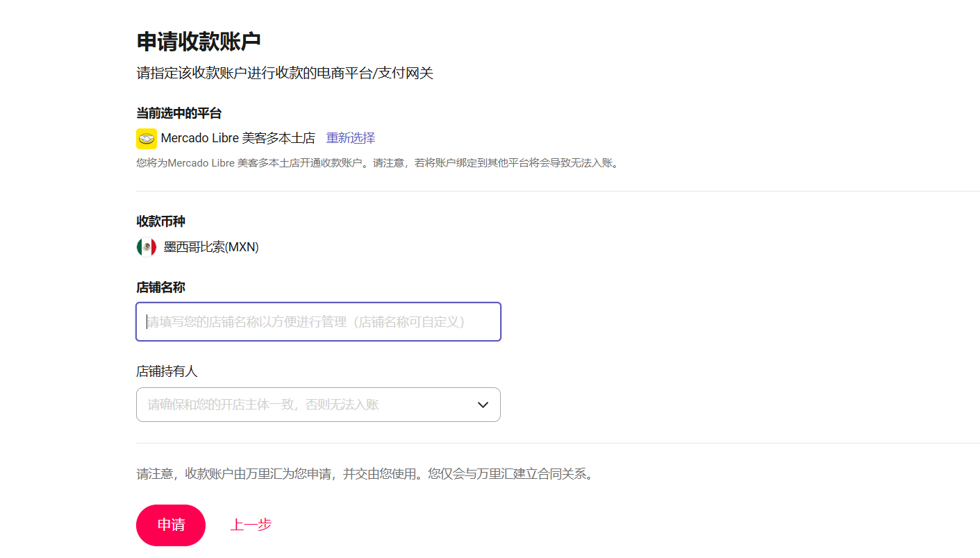Click the 墨西哥比索(MXN) currency text
This screenshot has height=558, width=980.
pos(211,247)
